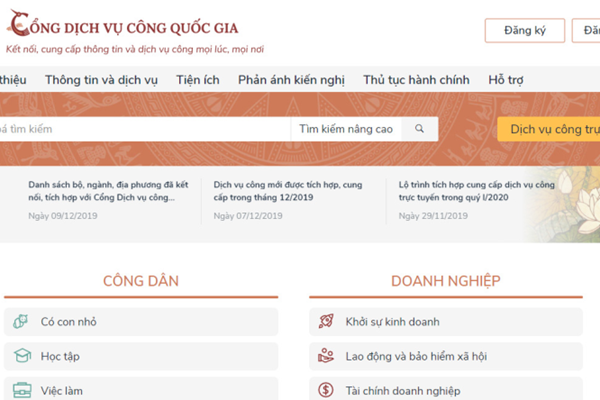
Task: Open the Thông tin và dịch vụ menu
Action: click(101, 80)
